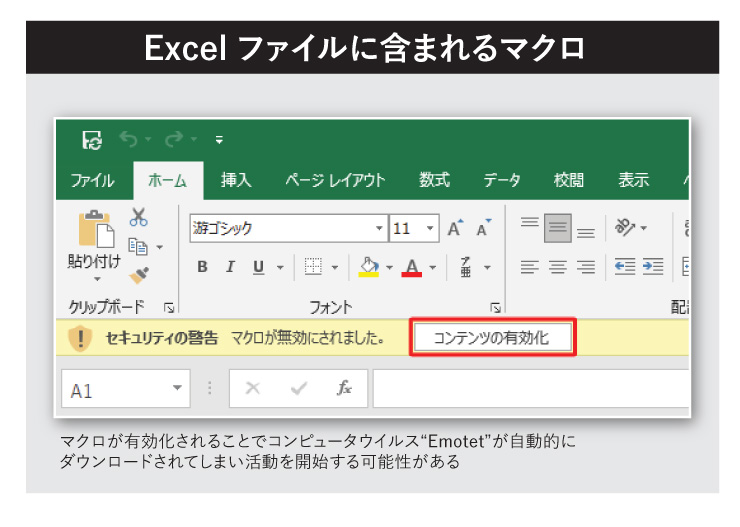Select the Format Painter brush icon

click(x=139, y=276)
